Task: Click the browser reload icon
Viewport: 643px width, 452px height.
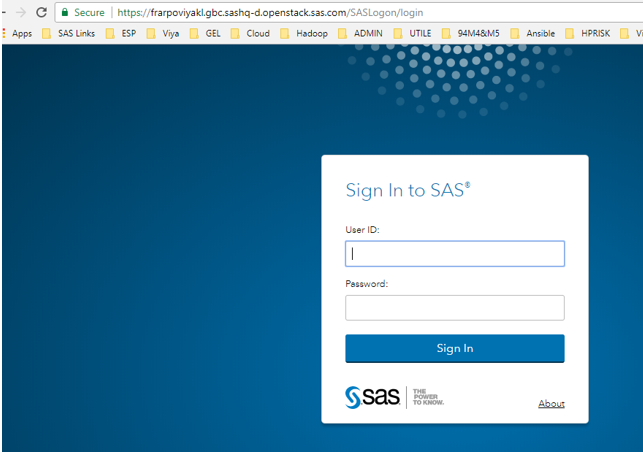Action: (x=41, y=12)
